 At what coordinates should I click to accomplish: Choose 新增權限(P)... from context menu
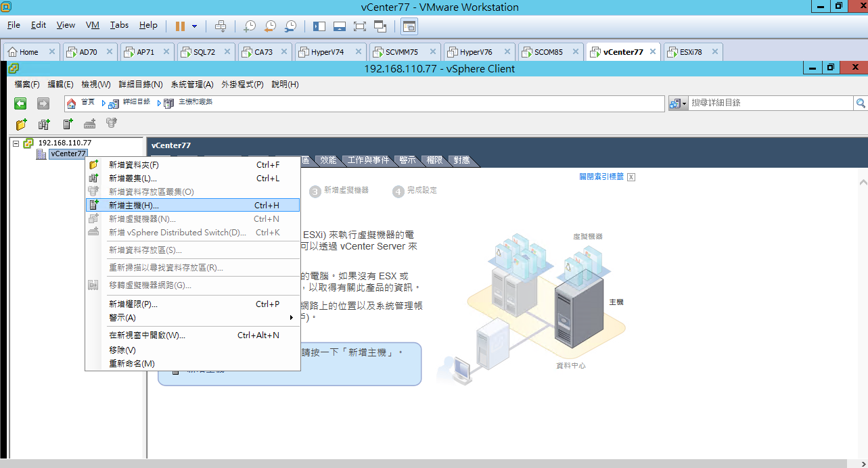click(x=193, y=304)
